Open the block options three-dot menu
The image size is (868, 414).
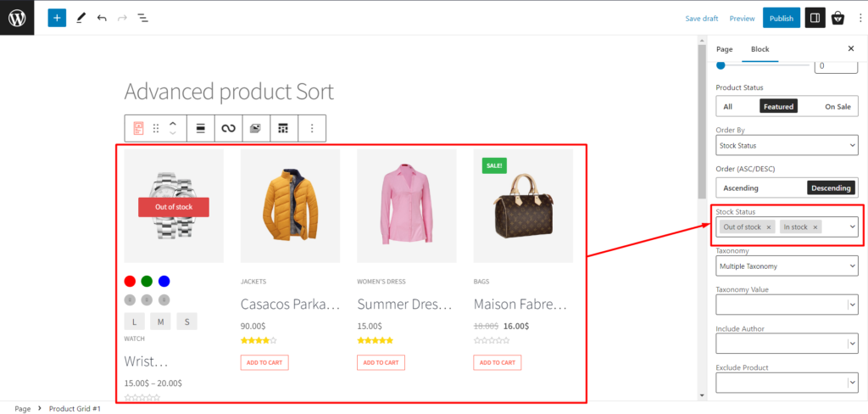(312, 128)
